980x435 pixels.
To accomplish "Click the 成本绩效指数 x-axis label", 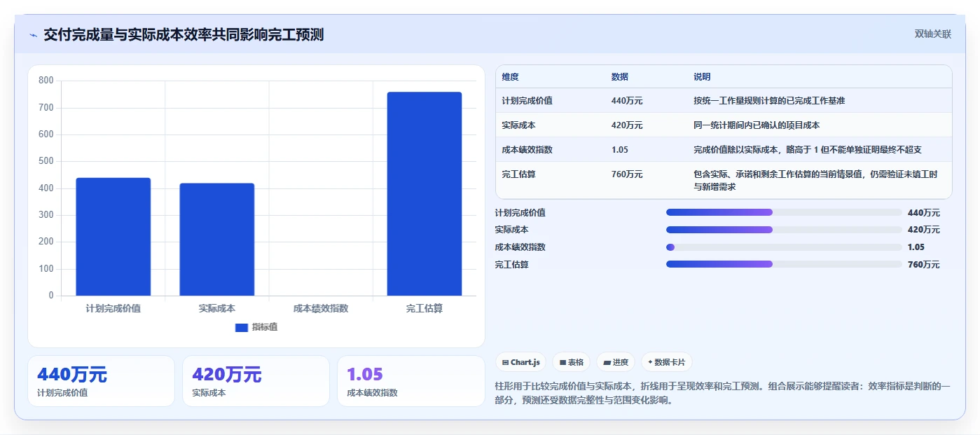I will pos(321,308).
